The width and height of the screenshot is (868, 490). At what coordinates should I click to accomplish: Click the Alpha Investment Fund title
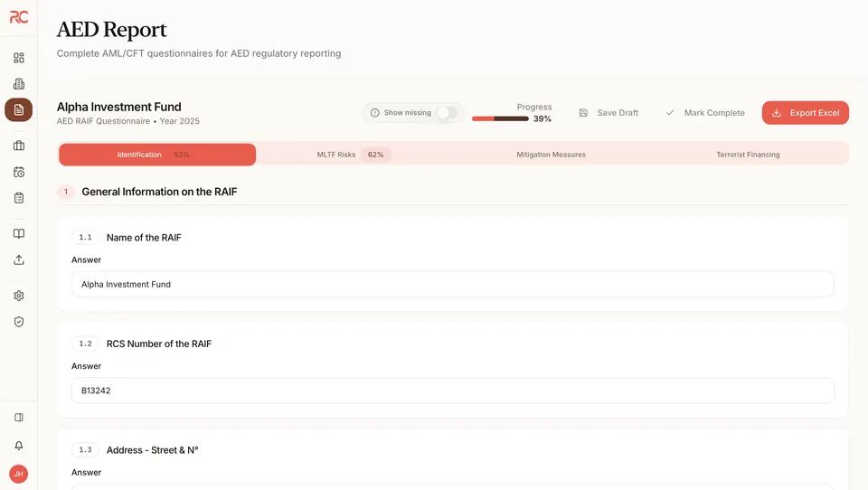click(119, 107)
